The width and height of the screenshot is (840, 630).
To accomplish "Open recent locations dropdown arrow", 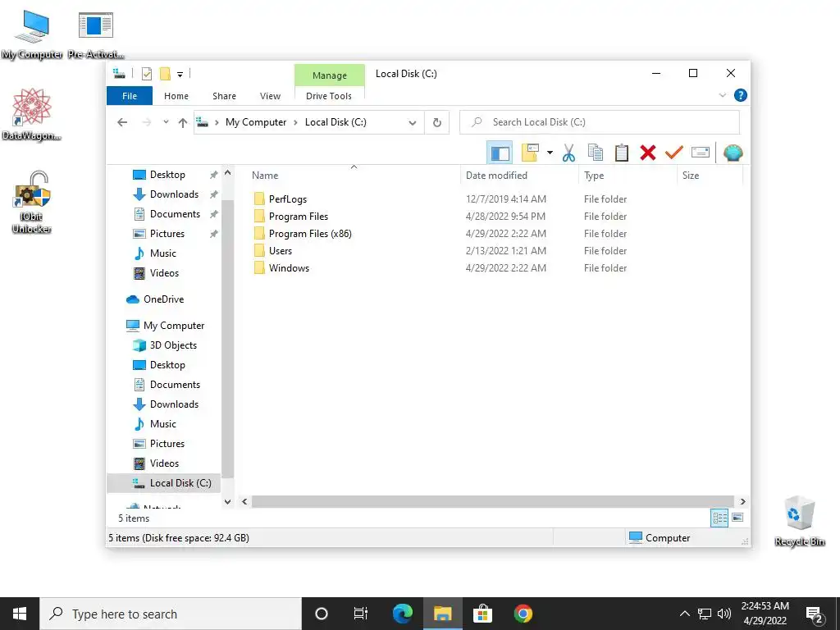I will click(166, 123).
